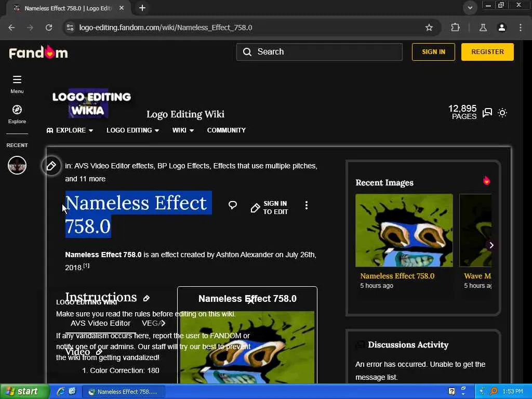
Task: Expand the EXPLORE dropdown menu
Action: click(70, 130)
